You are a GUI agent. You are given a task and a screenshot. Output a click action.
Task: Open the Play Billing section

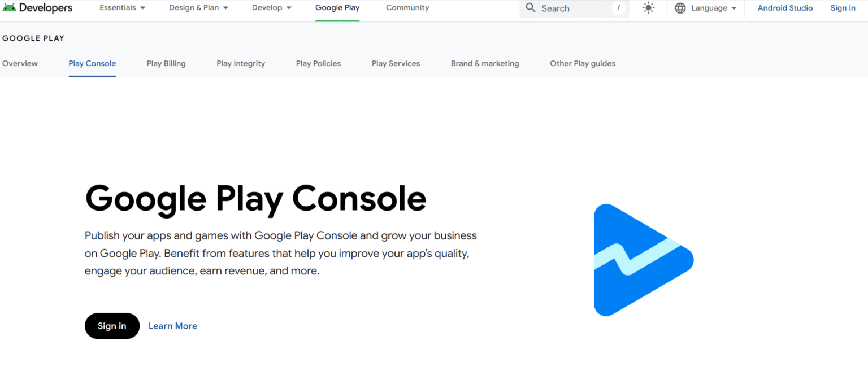[166, 63]
